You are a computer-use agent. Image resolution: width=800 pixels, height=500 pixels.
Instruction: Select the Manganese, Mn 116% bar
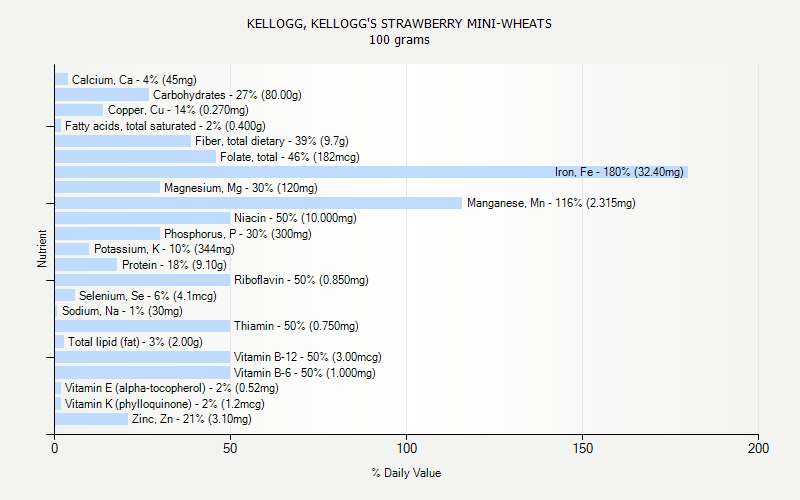pos(258,203)
